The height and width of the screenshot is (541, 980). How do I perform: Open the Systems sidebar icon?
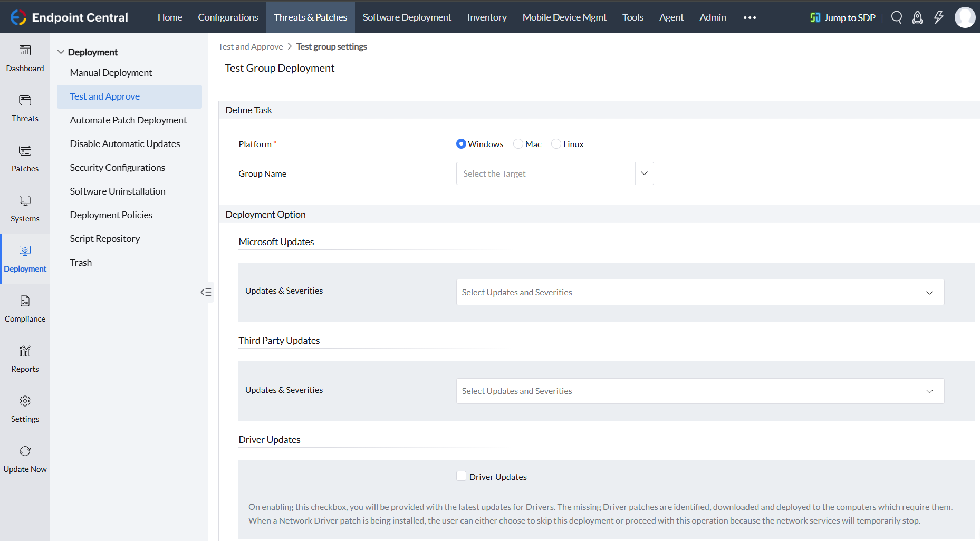click(25, 201)
